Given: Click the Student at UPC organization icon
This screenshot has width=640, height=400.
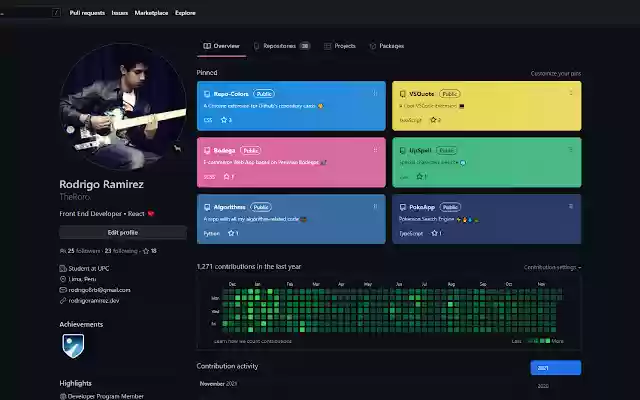Looking at the screenshot, I should point(63,269).
